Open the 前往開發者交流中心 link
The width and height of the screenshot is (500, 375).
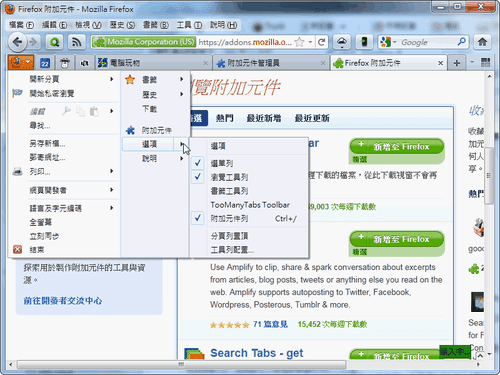pyautogui.click(x=62, y=301)
